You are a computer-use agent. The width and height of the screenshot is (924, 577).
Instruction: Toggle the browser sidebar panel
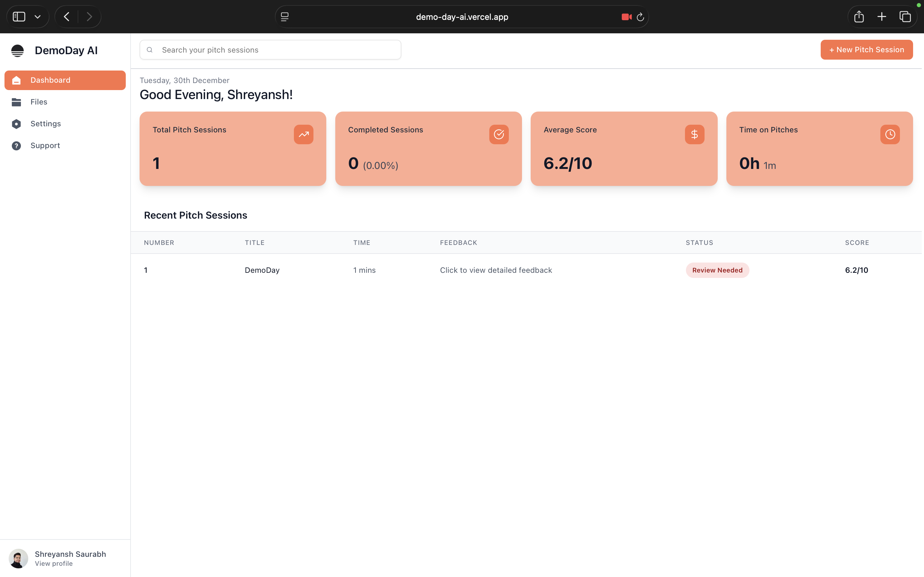(19, 17)
